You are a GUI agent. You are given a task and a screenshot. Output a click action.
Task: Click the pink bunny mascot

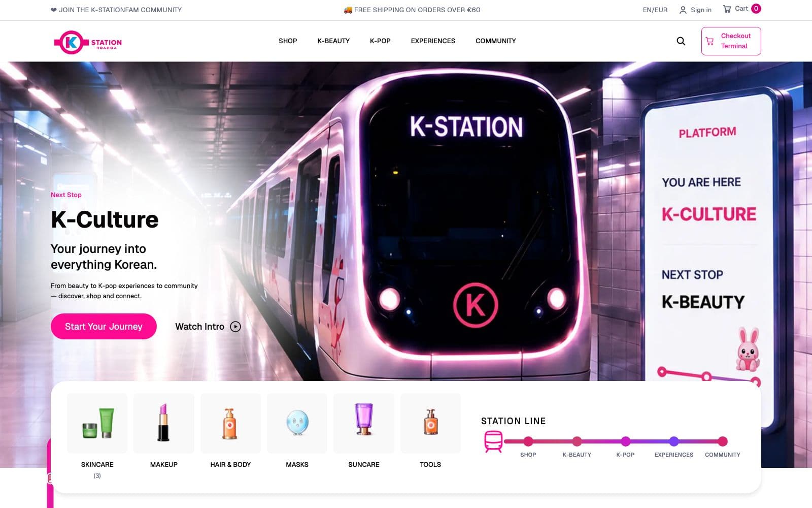tap(748, 350)
